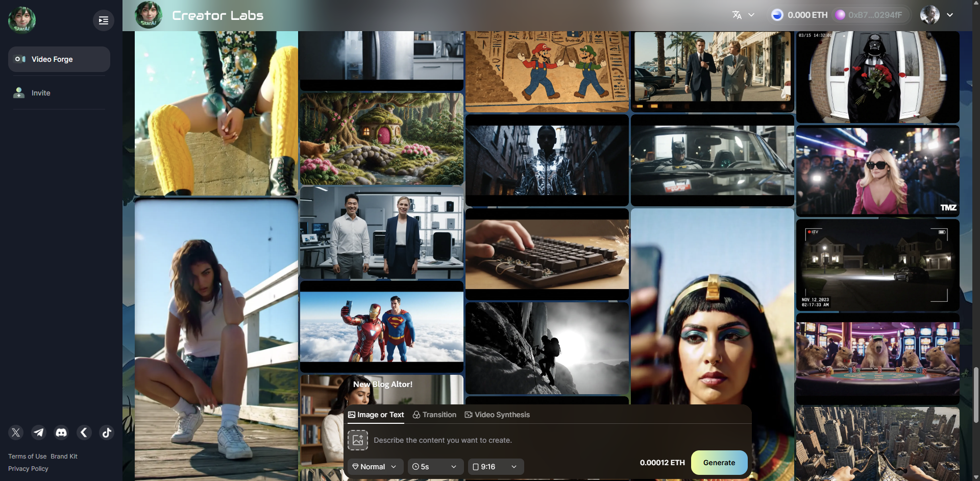Click the StarAI avatar logo in the sidebar
Viewport: 980px width, 481px height.
point(22,20)
